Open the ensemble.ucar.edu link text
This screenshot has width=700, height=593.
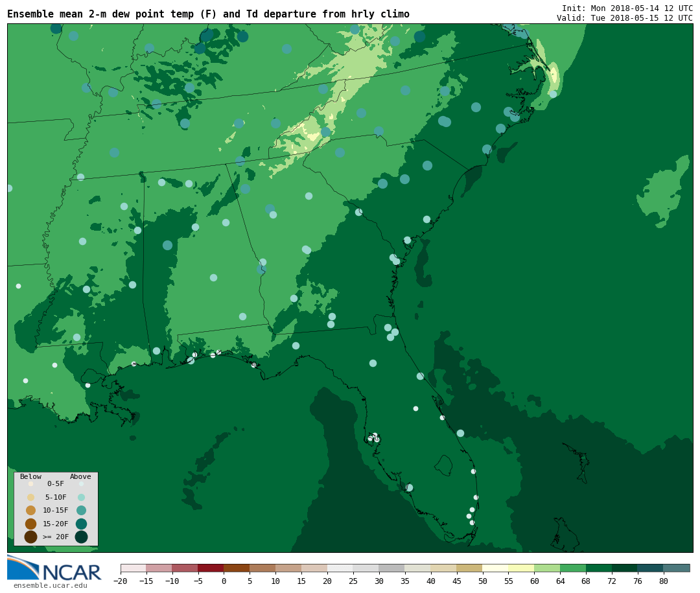click(x=51, y=585)
